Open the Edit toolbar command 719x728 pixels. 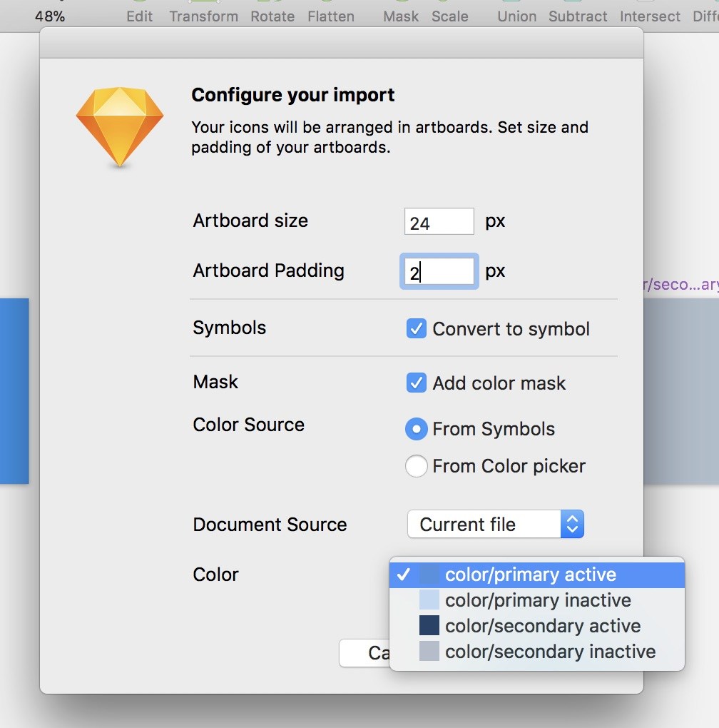(139, 16)
